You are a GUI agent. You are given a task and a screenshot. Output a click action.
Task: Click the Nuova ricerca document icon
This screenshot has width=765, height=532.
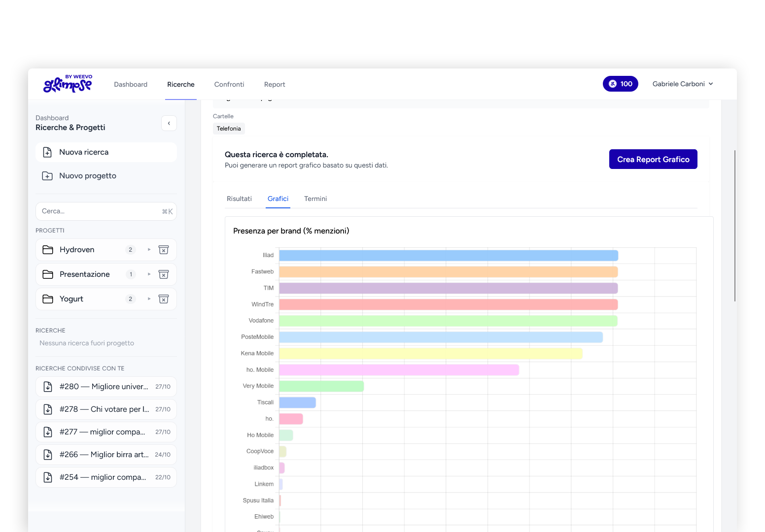47,152
